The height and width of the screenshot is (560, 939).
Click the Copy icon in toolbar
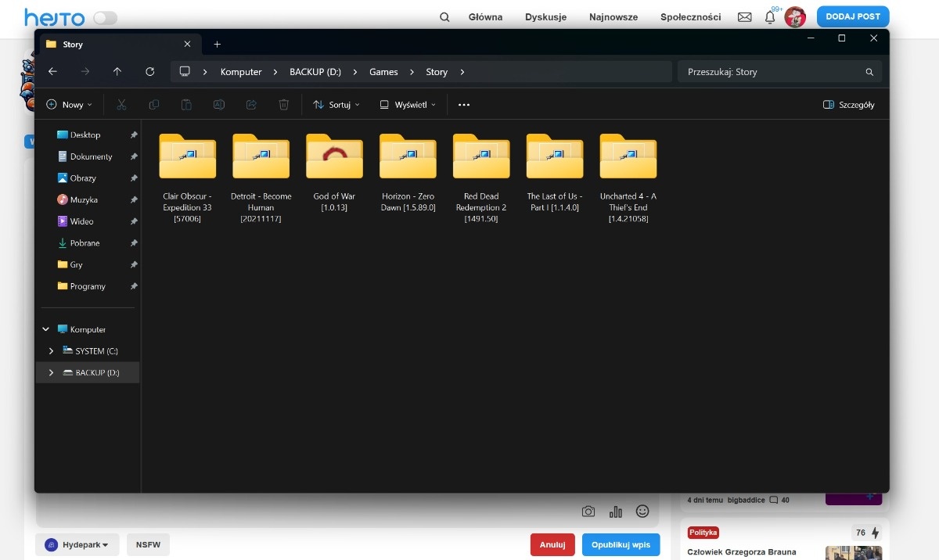(x=154, y=104)
